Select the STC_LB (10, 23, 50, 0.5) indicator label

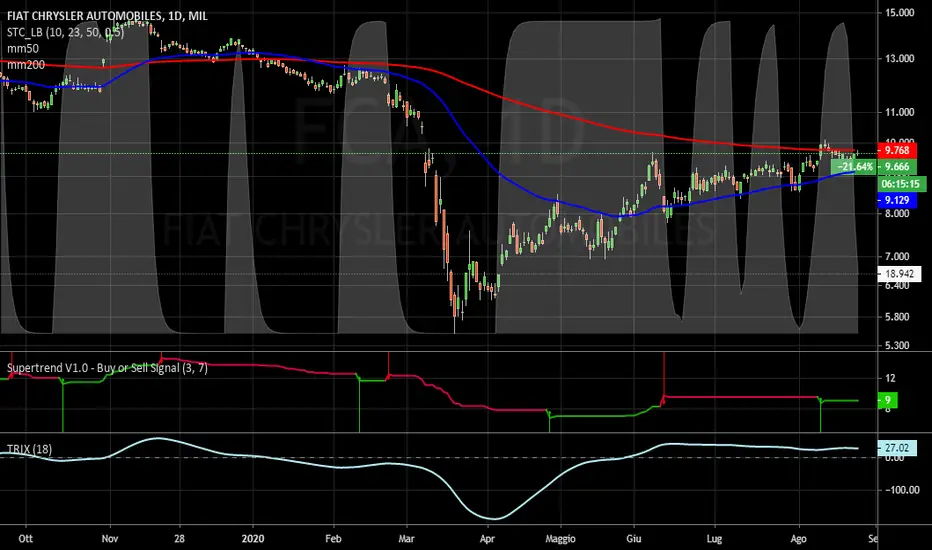(65, 32)
